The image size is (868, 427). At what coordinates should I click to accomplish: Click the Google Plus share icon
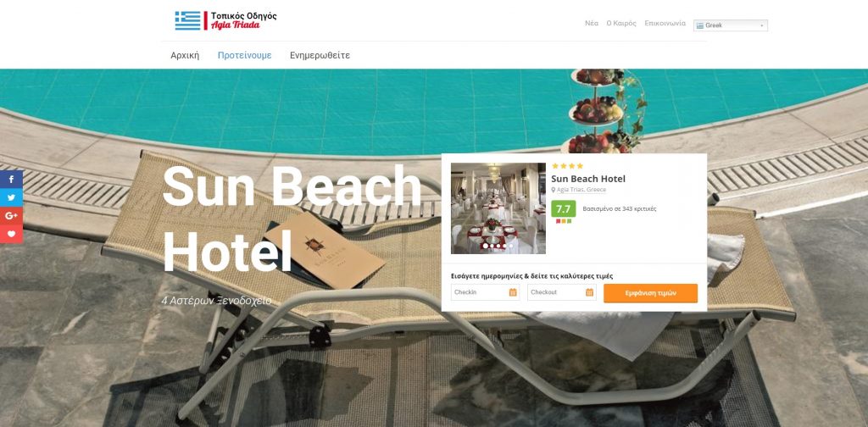coord(11,216)
